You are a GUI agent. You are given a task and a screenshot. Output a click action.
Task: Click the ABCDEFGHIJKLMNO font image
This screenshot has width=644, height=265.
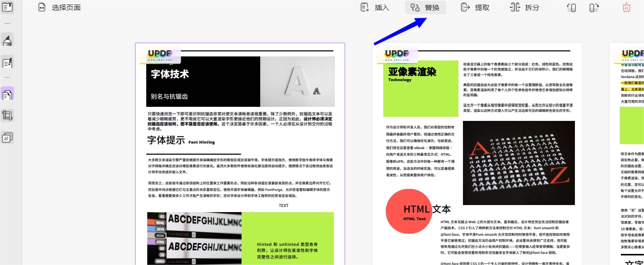click(194, 238)
